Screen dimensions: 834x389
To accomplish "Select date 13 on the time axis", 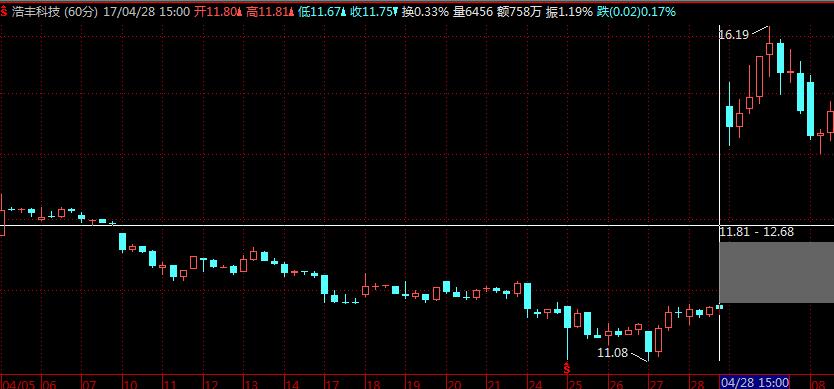I will (251, 384).
